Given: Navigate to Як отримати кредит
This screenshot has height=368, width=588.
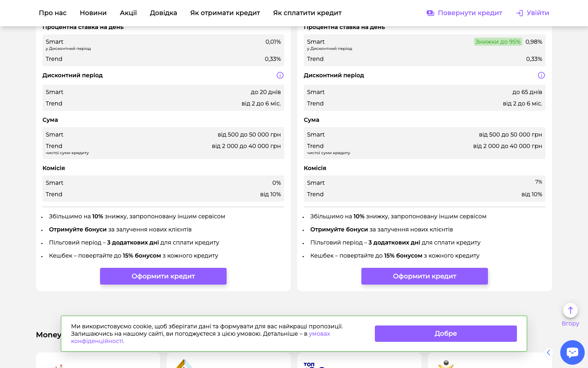Looking at the screenshot, I should [x=225, y=13].
